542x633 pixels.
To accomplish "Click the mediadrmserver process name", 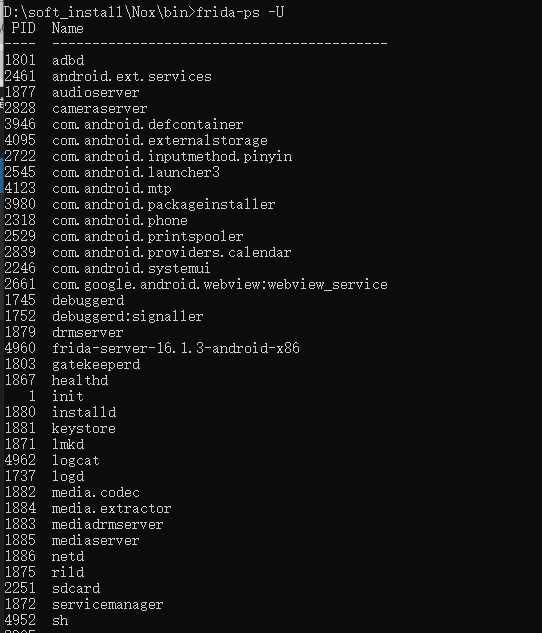I will [x=107, y=524].
